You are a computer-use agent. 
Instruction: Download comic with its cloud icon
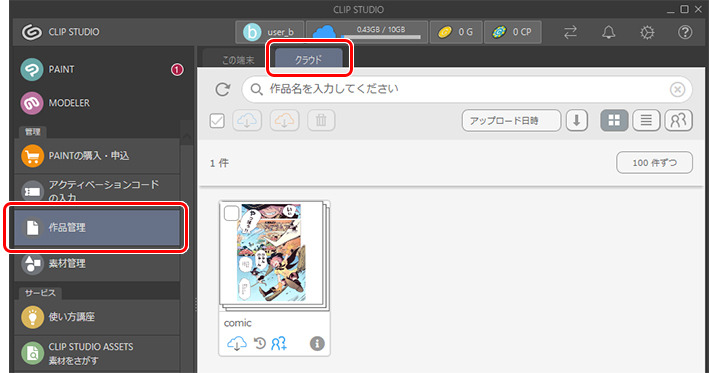point(236,344)
